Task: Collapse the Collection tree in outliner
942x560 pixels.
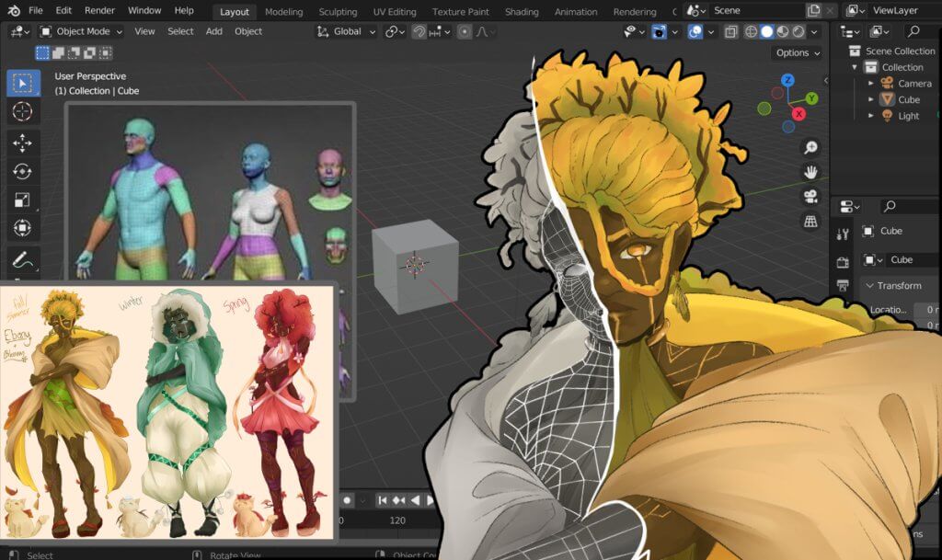Action: coord(855,67)
